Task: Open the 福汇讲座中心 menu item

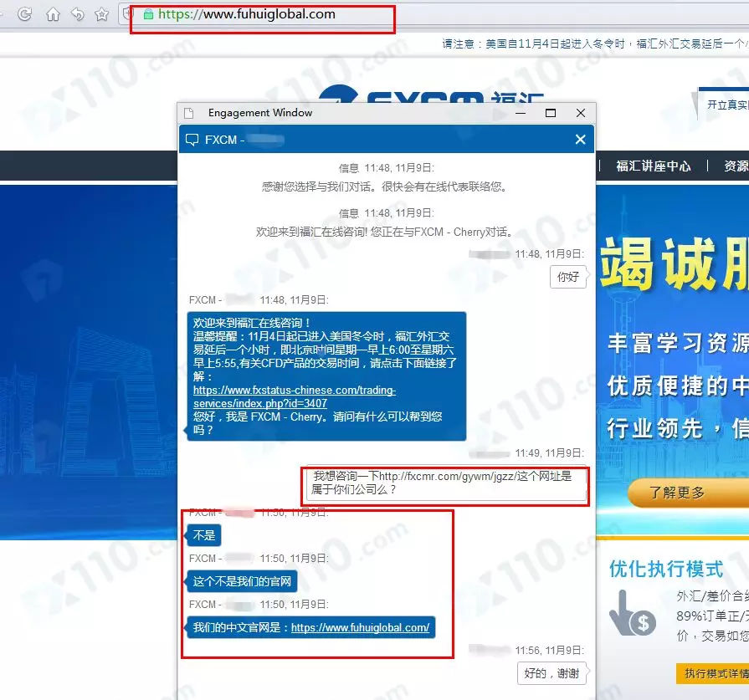Action: [653, 166]
